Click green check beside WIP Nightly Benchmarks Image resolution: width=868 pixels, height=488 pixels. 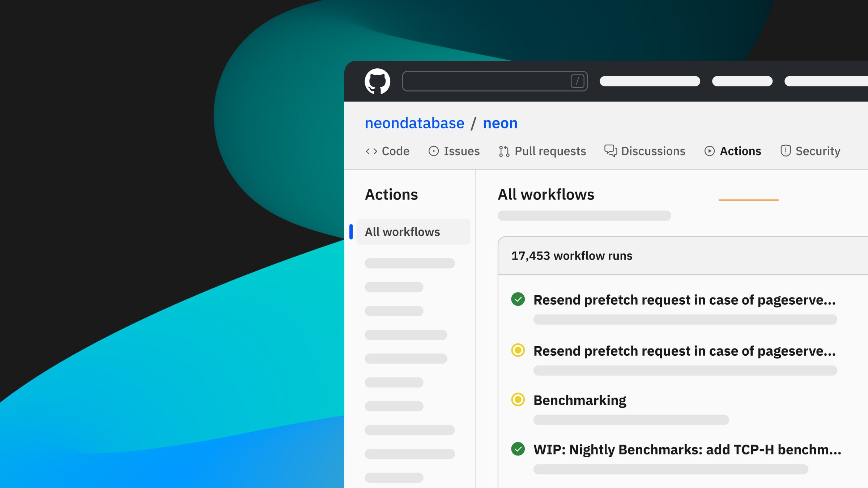tap(518, 449)
